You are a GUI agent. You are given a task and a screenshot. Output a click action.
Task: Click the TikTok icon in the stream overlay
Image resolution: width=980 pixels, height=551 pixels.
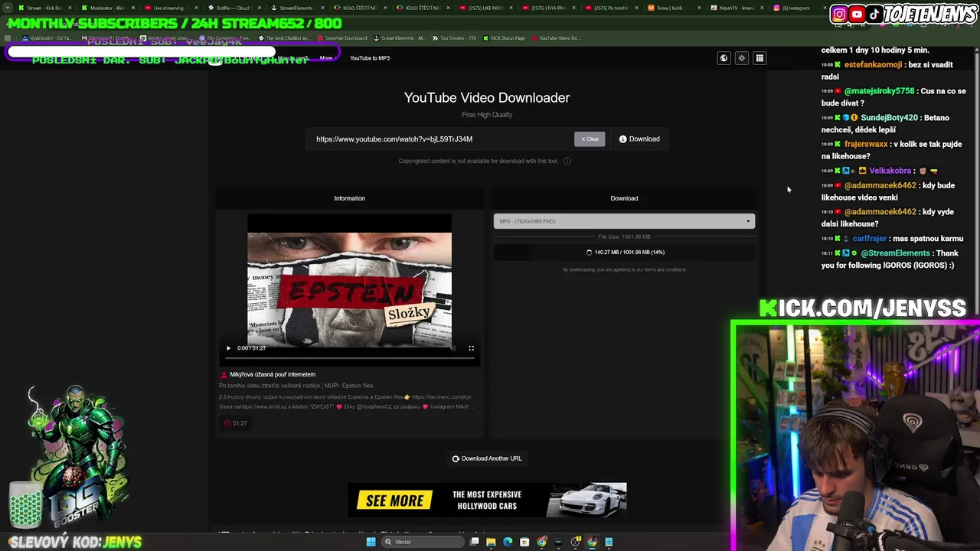874,14
